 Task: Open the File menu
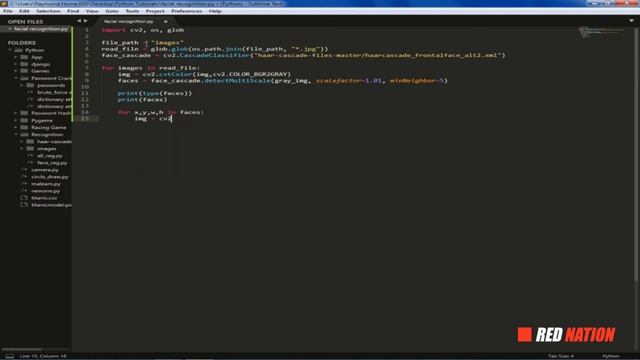(7, 11)
